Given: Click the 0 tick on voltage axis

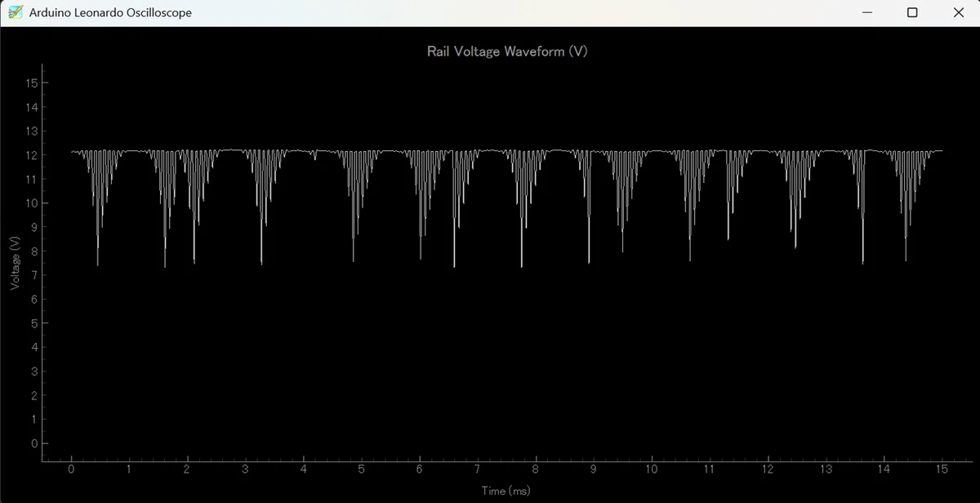Looking at the screenshot, I should tap(34, 443).
